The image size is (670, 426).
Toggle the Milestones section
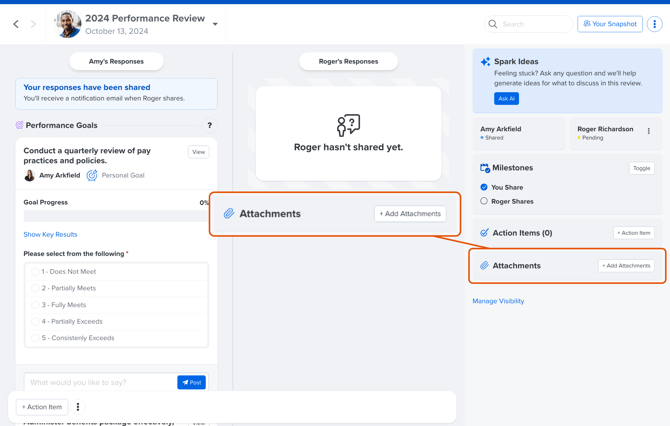641,168
